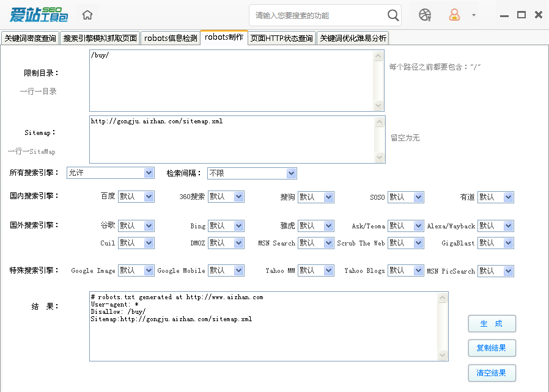Open the 有道 dropdown

coord(496,197)
